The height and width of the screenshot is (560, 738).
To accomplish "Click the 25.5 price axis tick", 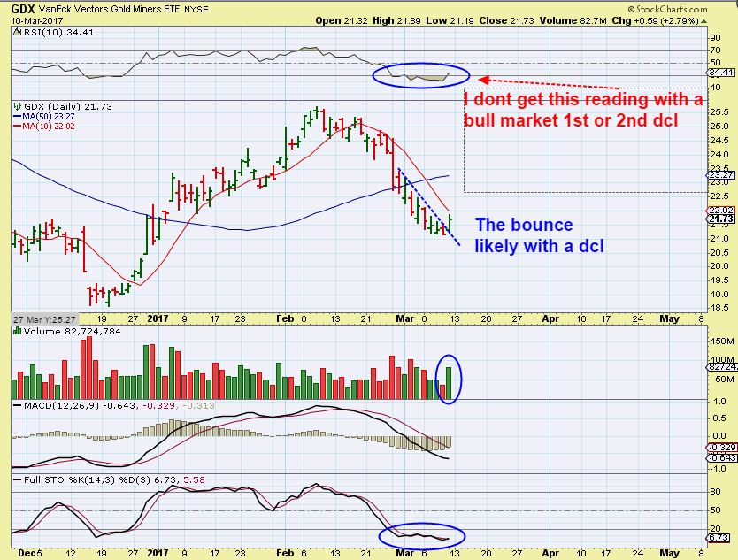I will (x=719, y=112).
